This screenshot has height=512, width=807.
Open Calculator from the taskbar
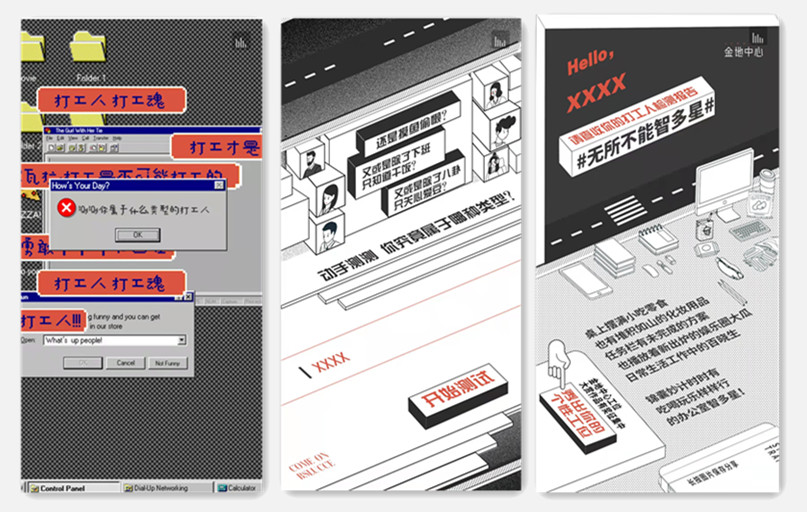[x=237, y=488]
